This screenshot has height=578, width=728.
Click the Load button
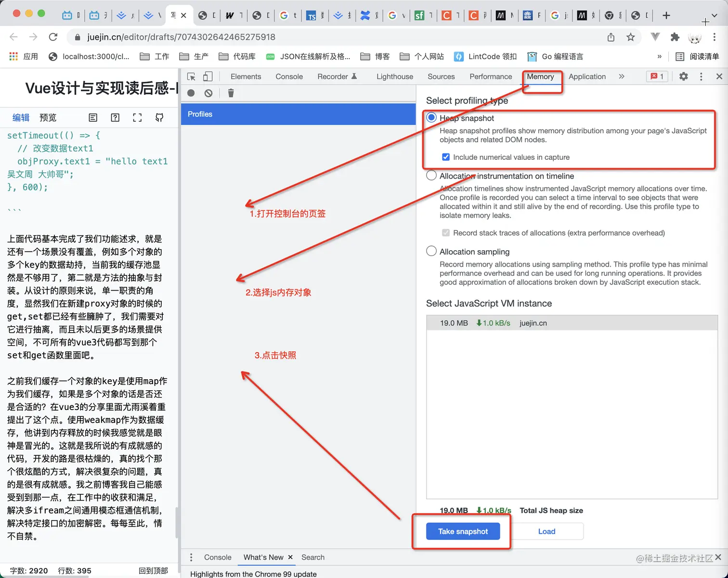[x=546, y=531]
